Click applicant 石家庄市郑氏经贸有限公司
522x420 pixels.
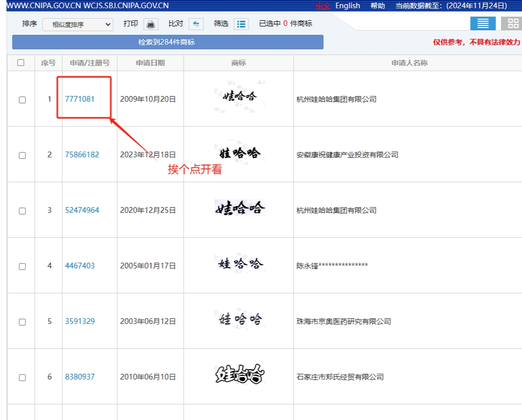[340, 377]
